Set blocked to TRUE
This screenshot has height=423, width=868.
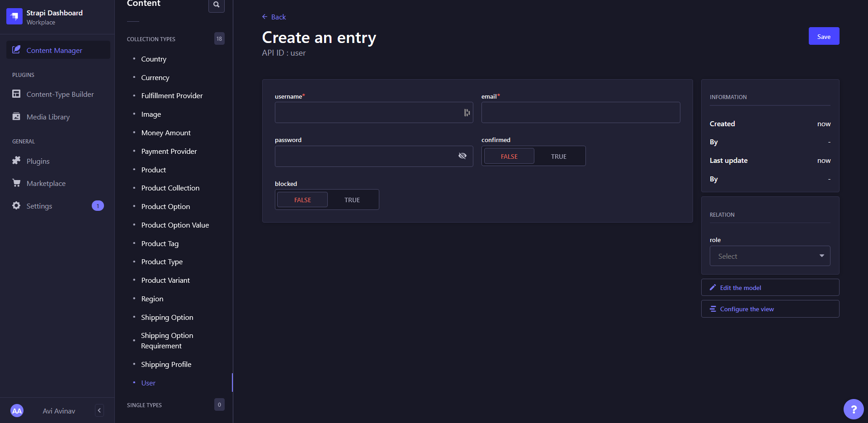(x=352, y=200)
